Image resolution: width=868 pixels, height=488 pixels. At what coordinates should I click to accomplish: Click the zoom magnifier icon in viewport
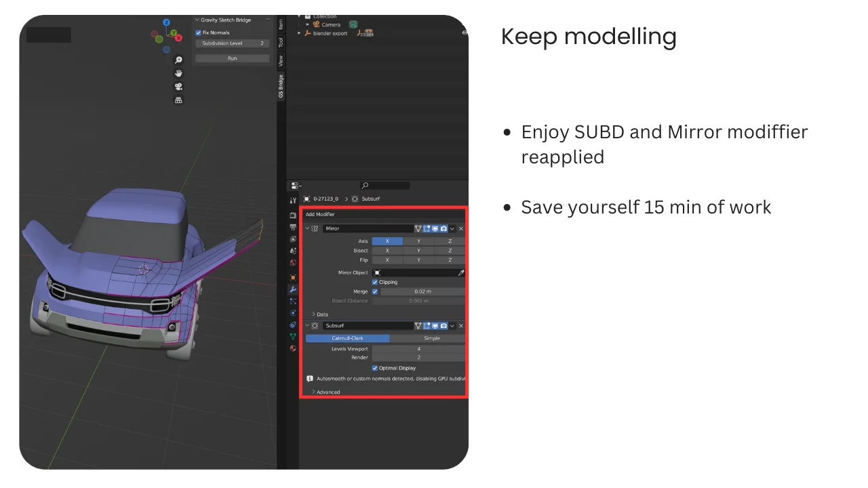(x=178, y=60)
